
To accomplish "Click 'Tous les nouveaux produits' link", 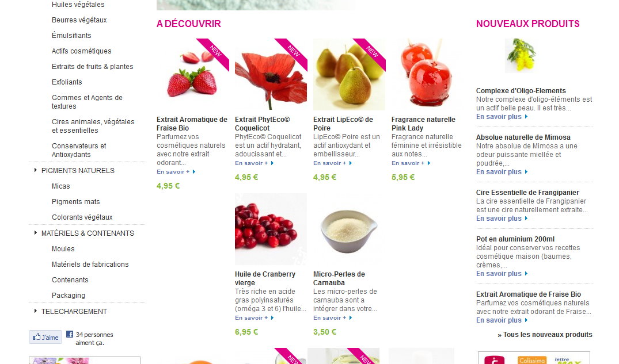I will click(x=545, y=335).
